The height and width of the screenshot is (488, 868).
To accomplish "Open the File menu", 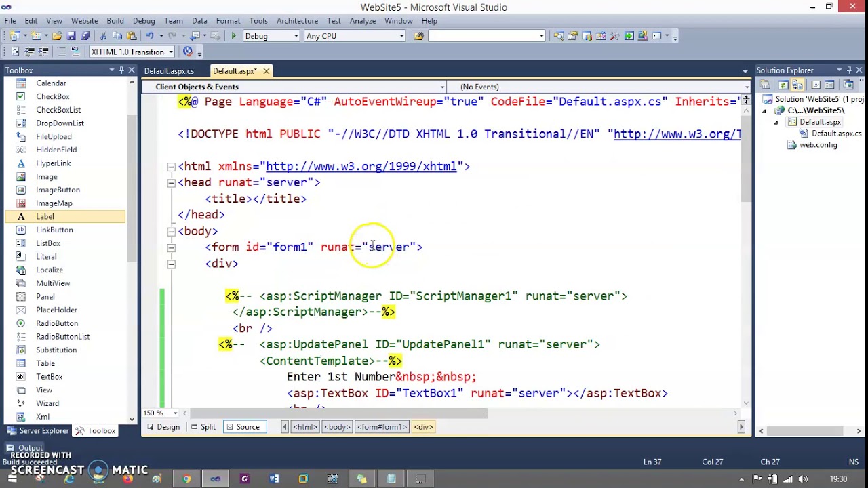I will (x=10, y=21).
